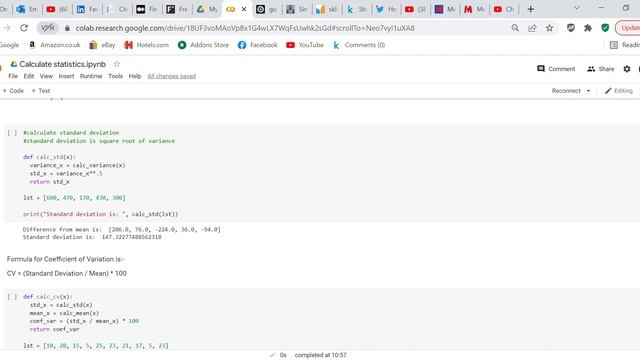Open Comments (0) bookmark

pos(359,45)
